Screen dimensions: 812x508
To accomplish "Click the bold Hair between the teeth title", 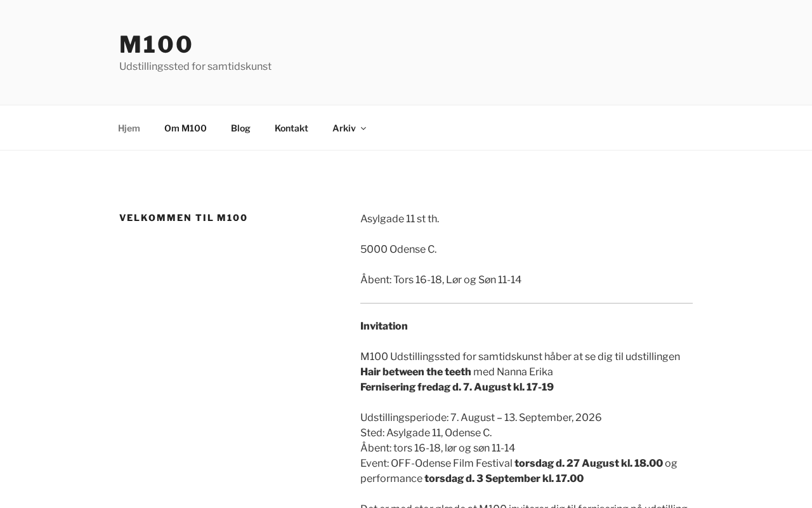I will tap(416, 372).
